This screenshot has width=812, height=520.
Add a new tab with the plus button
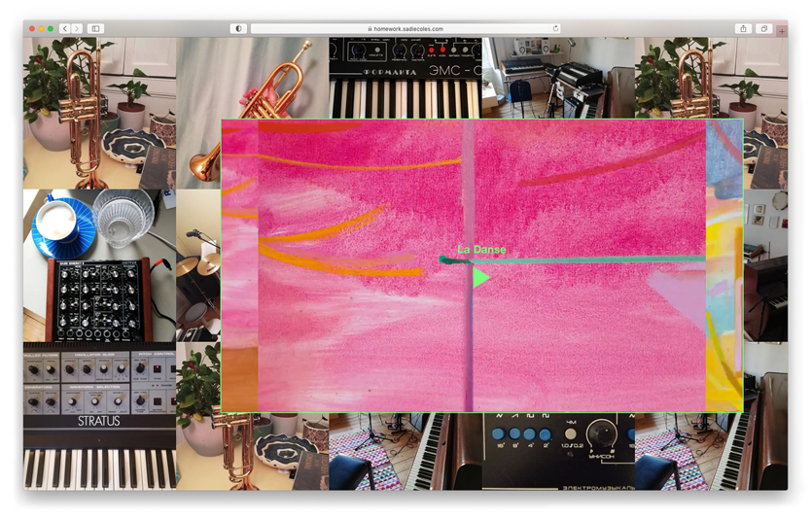782,32
